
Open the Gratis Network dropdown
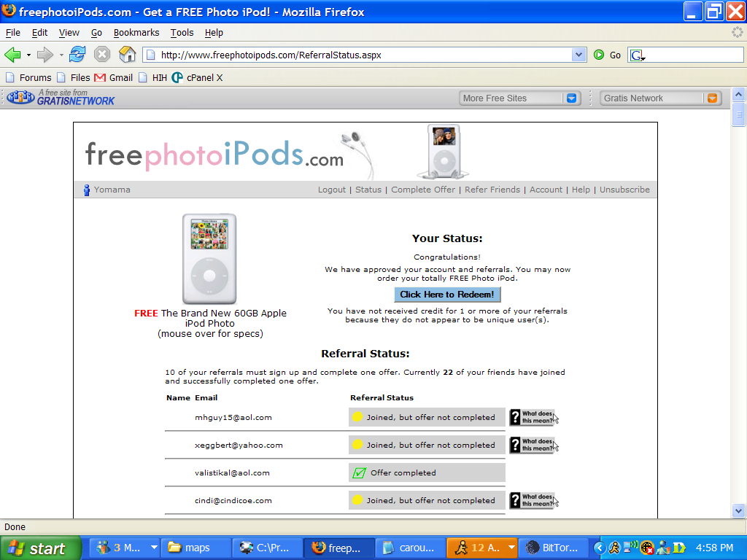712,98
